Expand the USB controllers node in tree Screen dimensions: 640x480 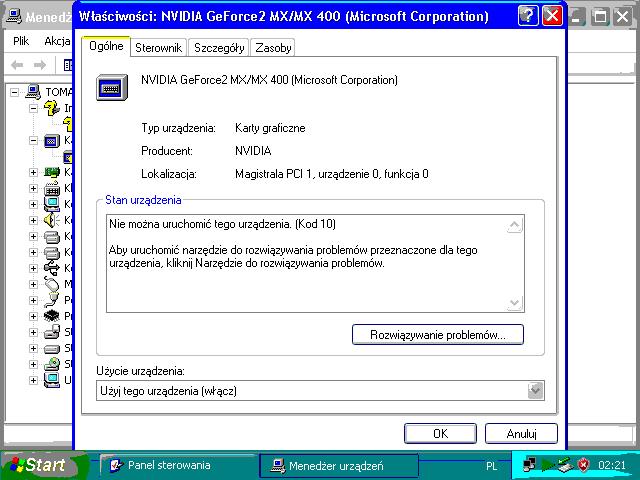click(33, 268)
